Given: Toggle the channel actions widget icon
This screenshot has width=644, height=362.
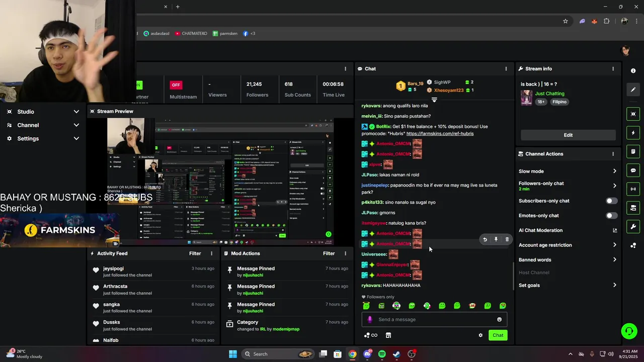Looking at the screenshot, I should (633, 208).
